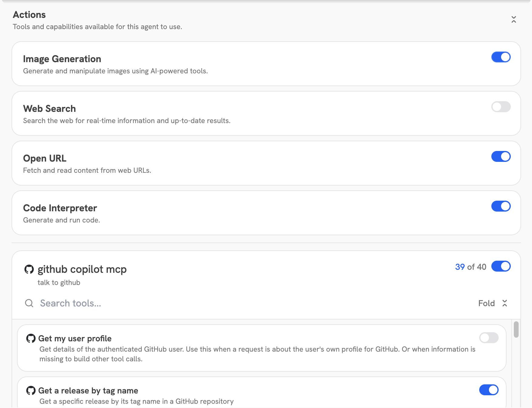The height and width of the screenshot is (408, 532).
Task: Click the collapse icon at the top right of Actions
Action: pos(513,19)
